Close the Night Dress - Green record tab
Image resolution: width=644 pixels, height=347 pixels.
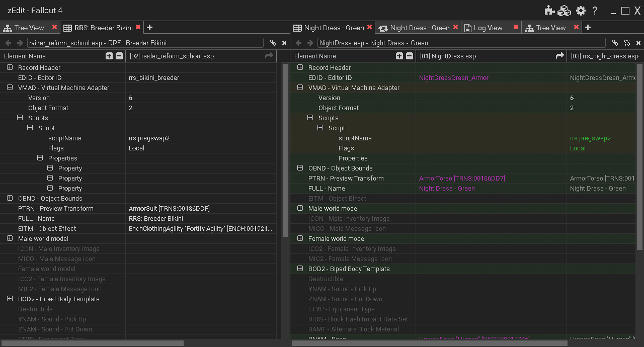point(369,27)
